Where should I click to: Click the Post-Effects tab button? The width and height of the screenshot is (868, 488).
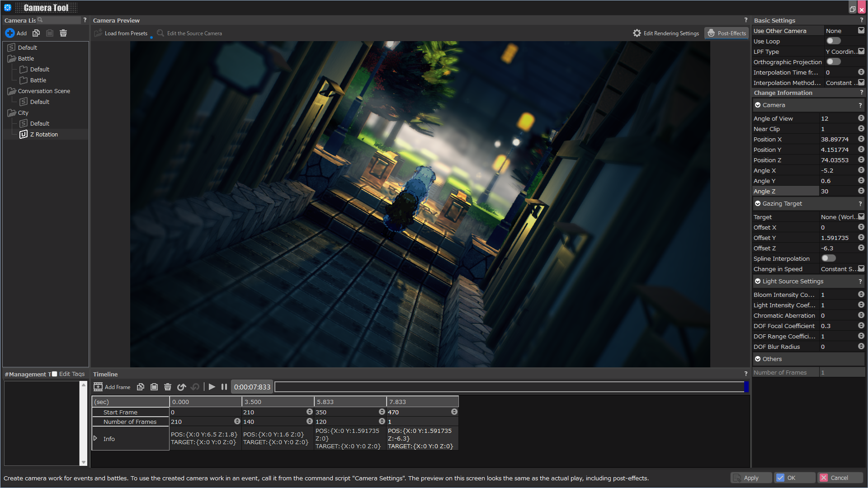pos(726,33)
